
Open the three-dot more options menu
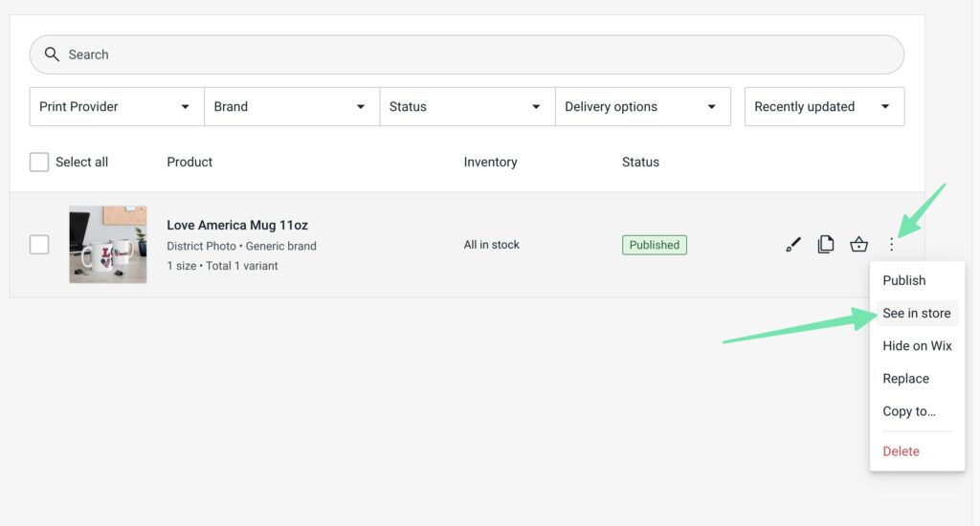tap(892, 245)
